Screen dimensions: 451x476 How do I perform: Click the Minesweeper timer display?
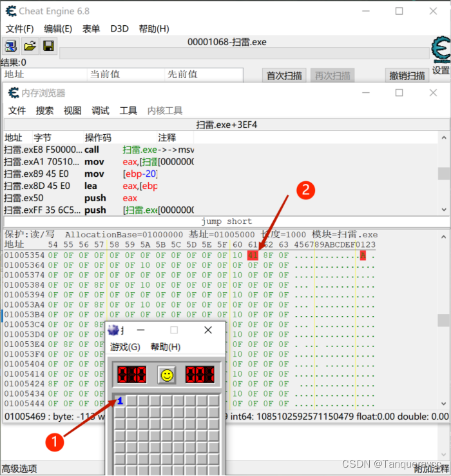coord(200,375)
